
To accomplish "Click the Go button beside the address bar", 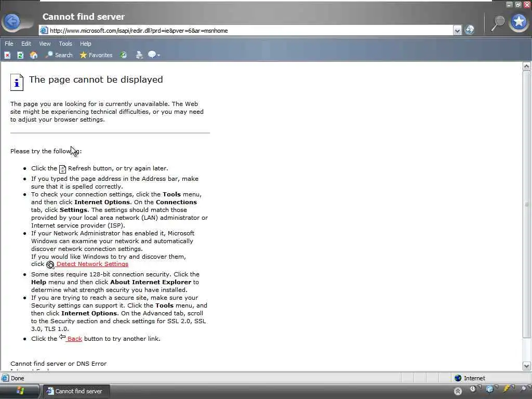I will point(469,30).
